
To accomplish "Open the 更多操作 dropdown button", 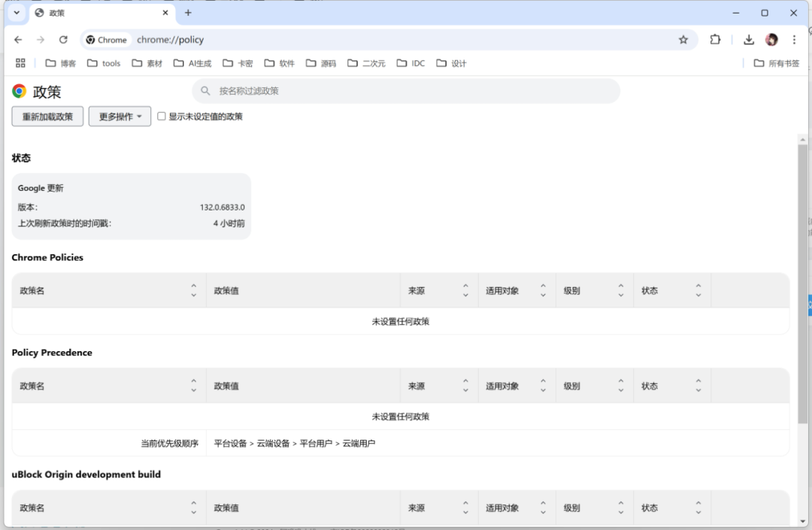I will click(x=120, y=117).
